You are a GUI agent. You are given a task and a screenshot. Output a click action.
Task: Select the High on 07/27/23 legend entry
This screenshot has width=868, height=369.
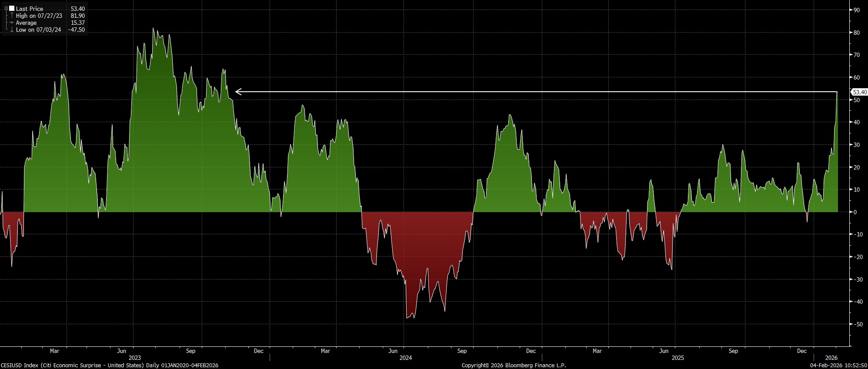tap(39, 16)
